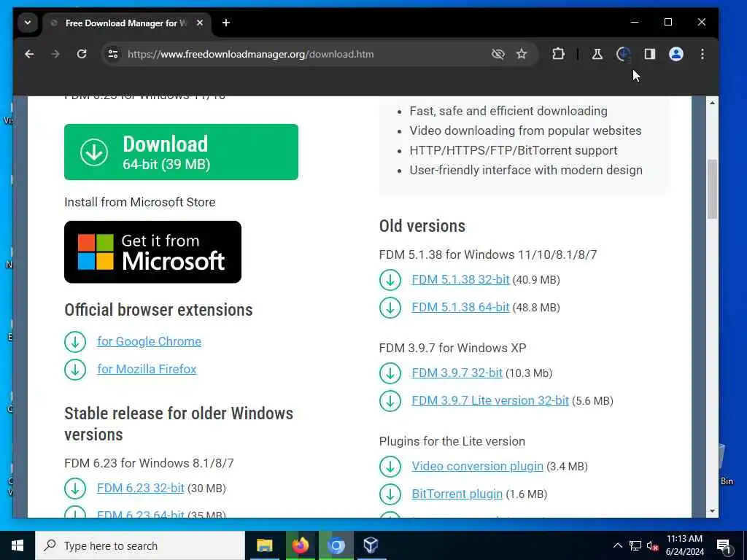Screen dimensions: 747x560
Task: Click the arrow icon beside FDM 6.23 32-bit
Action: (x=75, y=488)
